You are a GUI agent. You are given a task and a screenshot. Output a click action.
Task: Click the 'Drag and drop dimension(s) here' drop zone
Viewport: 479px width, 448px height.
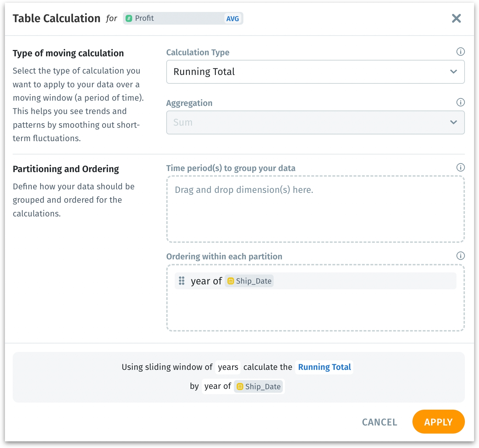pyautogui.click(x=315, y=209)
